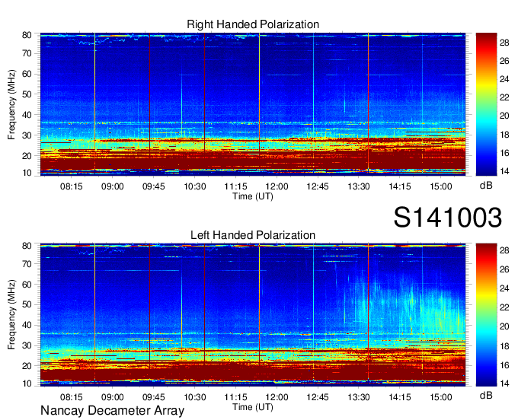Screen dimensions: 518x420
Task: Click the "Left Handed Polarization" plot title
Action: pyautogui.click(x=253, y=235)
